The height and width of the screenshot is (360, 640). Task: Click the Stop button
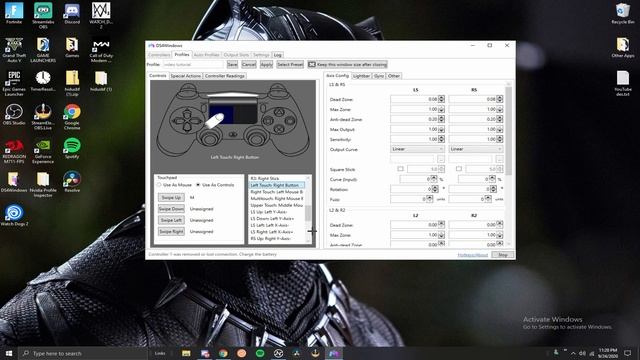(503, 255)
